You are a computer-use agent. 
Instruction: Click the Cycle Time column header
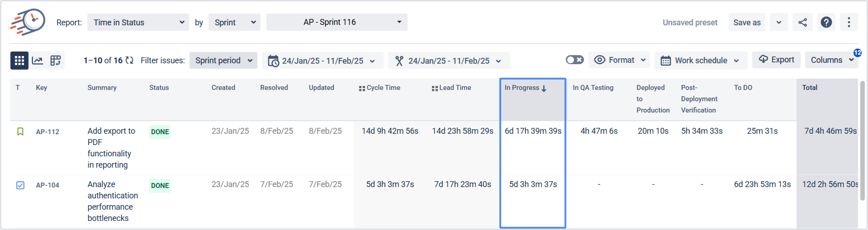(383, 88)
